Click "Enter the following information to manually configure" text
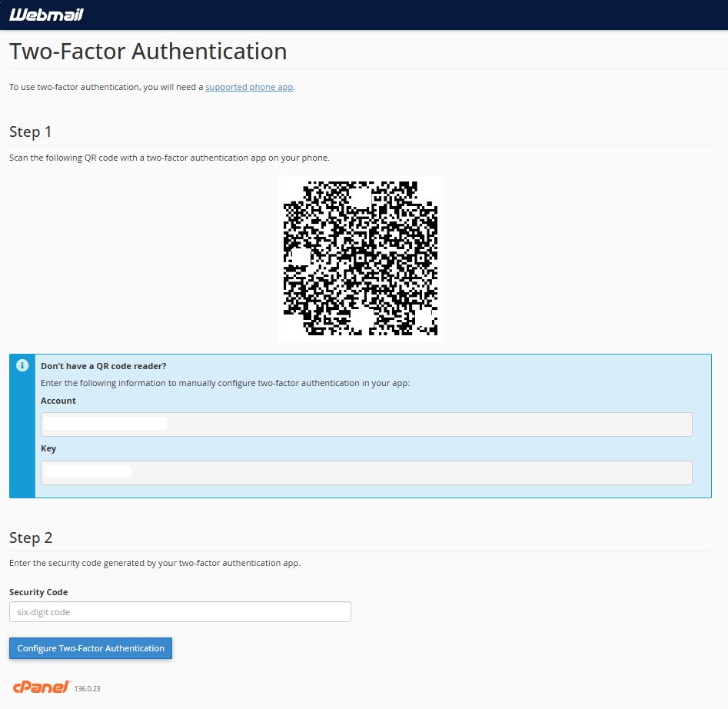The width and height of the screenshot is (728, 709). 225,383
